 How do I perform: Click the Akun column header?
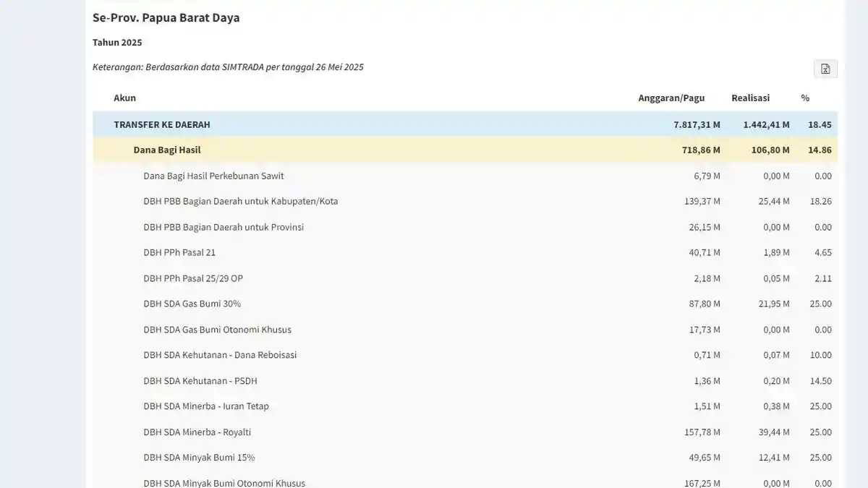(124, 98)
